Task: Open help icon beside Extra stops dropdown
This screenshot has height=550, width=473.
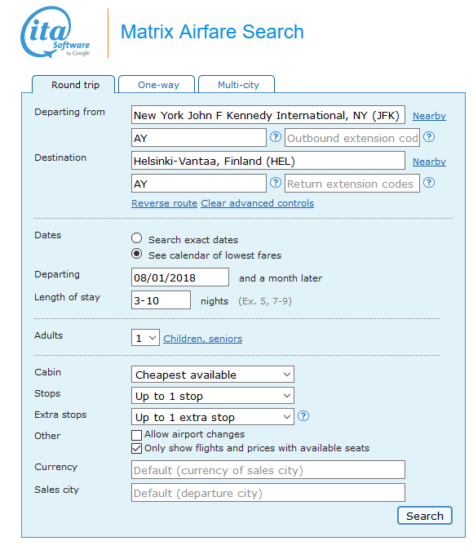Action: (x=303, y=416)
